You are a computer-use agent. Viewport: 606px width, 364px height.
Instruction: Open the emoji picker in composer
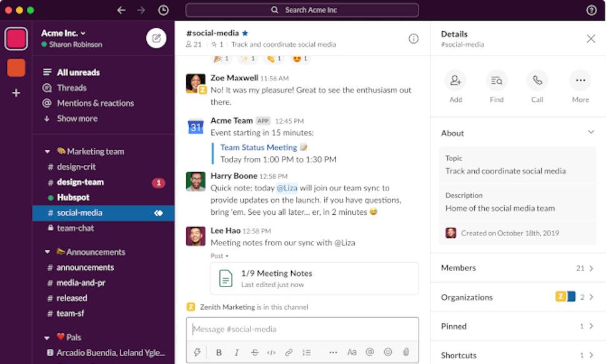tap(387, 352)
